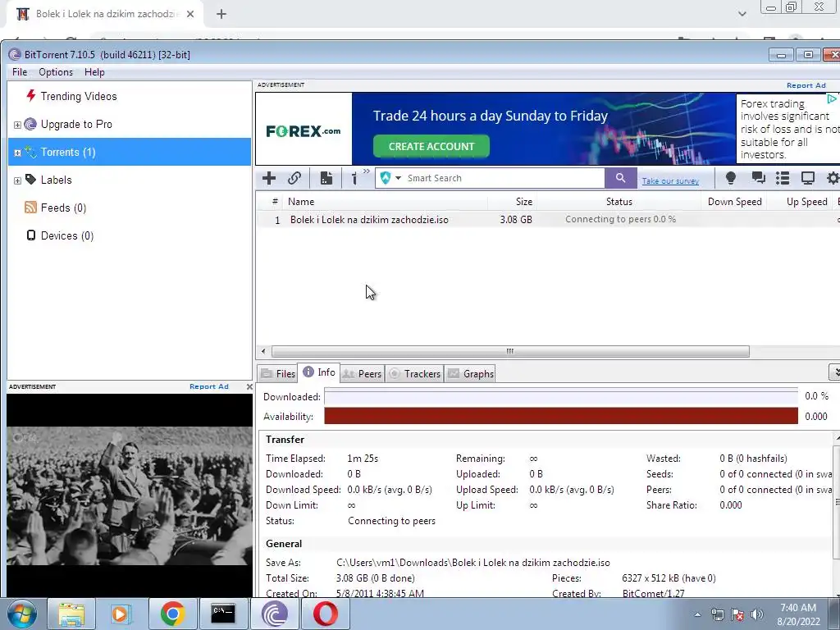Click the purple magnifier search button
Screen dimensions: 840x630
620,178
